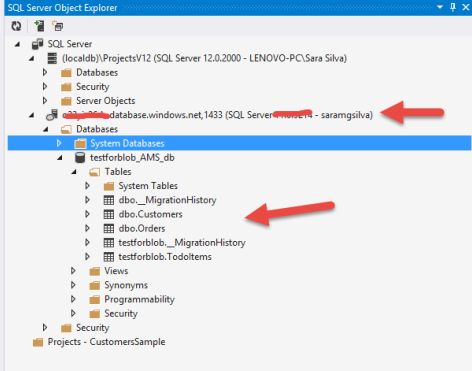
Task: Select the System Tables label
Action: click(x=148, y=186)
